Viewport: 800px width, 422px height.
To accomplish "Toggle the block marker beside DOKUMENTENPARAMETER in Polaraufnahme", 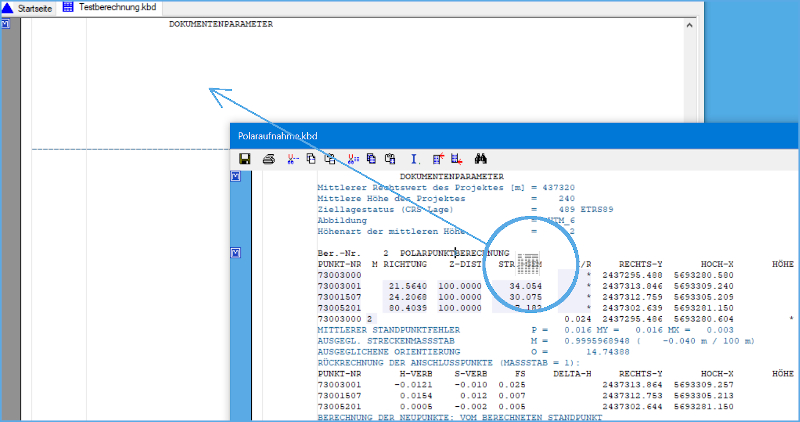I will [x=237, y=177].
